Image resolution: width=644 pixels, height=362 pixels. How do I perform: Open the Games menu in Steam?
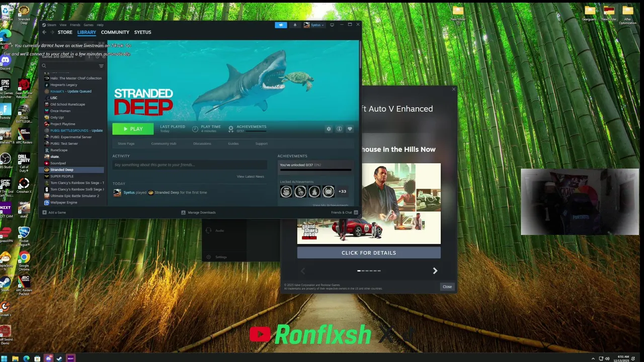[x=89, y=25]
